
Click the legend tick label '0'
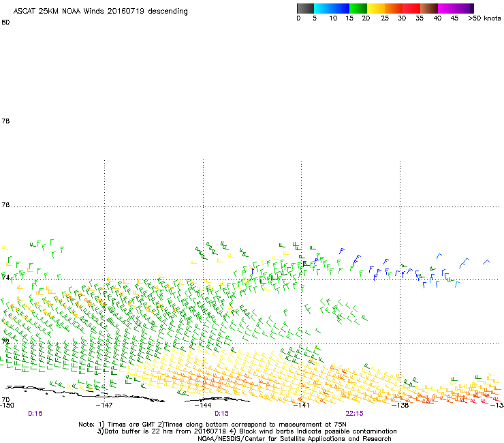click(298, 18)
